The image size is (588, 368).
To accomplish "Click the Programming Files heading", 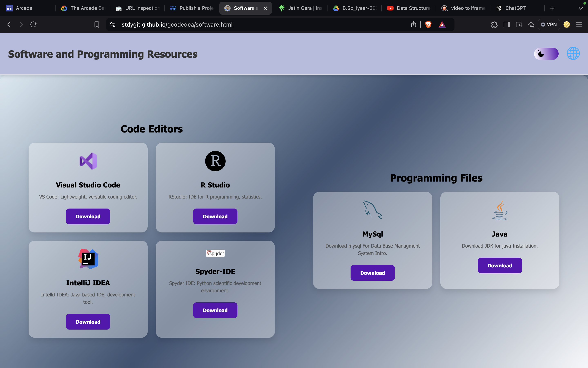I will click(x=436, y=178).
